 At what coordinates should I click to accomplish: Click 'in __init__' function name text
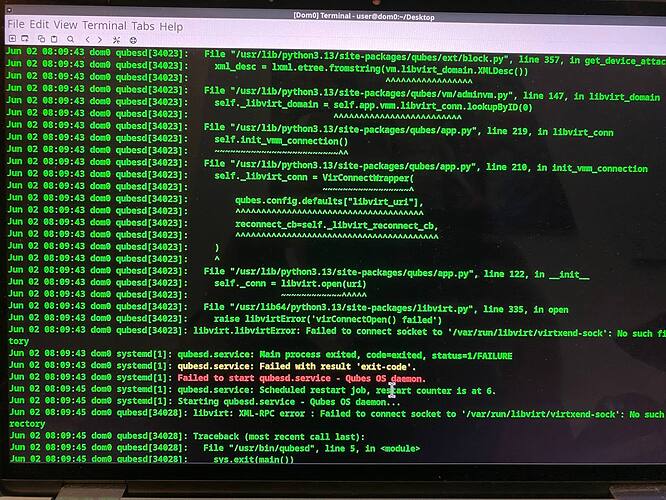[x=562, y=274]
